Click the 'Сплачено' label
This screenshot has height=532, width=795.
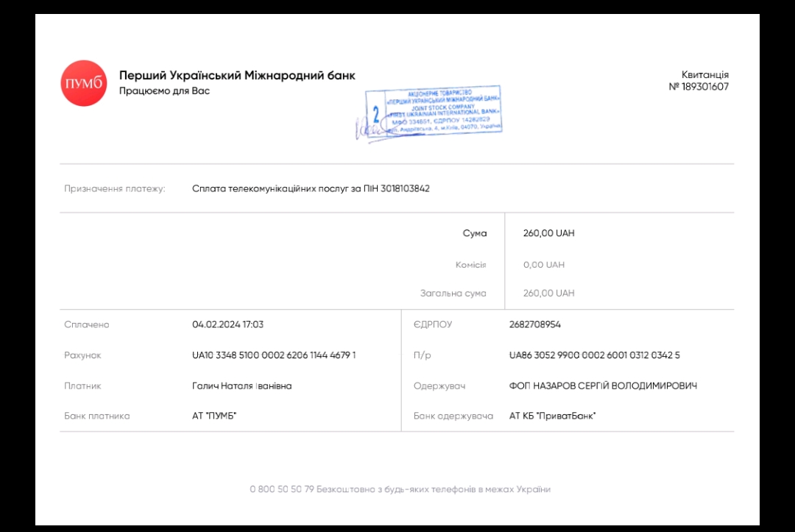[x=87, y=324]
